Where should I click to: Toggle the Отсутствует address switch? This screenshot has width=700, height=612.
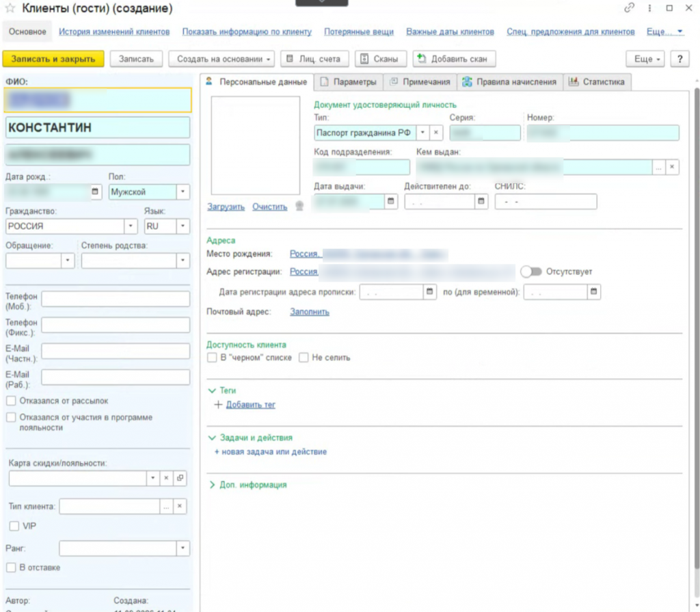tap(530, 271)
